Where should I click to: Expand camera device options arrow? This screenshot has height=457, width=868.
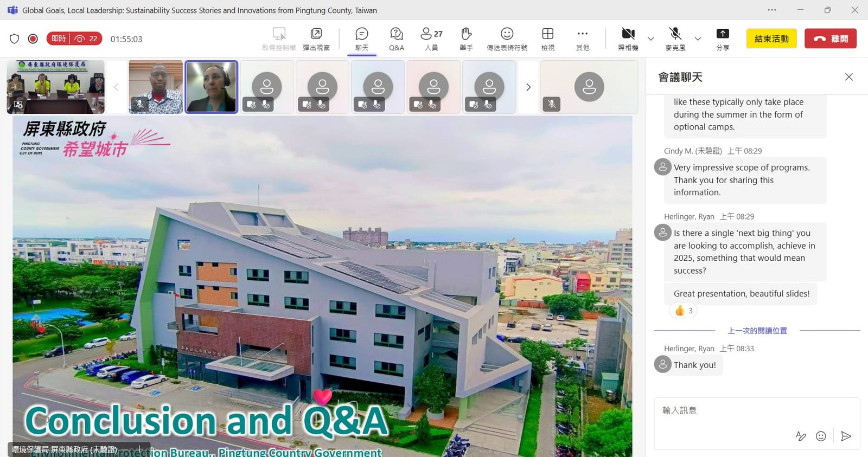[650, 39]
